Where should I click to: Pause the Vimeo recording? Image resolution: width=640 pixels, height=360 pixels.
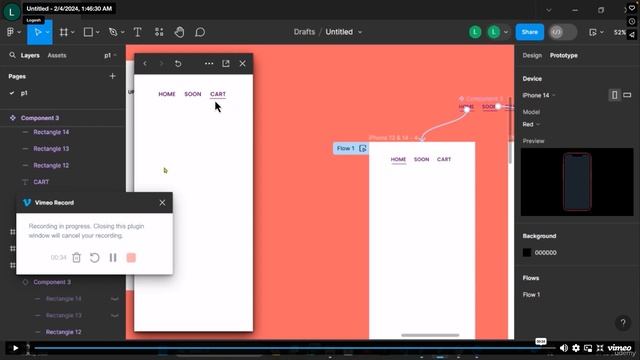click(113, 258)
